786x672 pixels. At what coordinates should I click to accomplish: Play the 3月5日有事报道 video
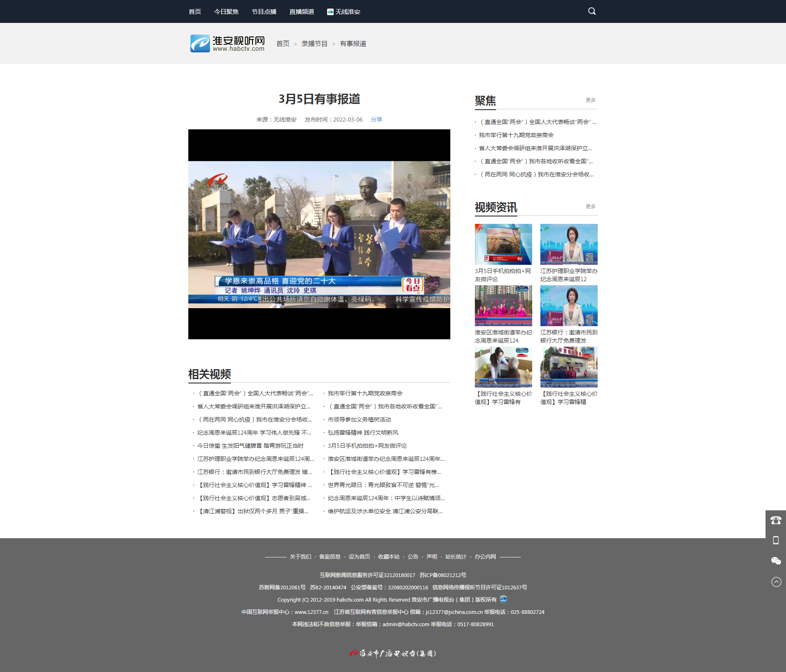[x=319, y=234]
